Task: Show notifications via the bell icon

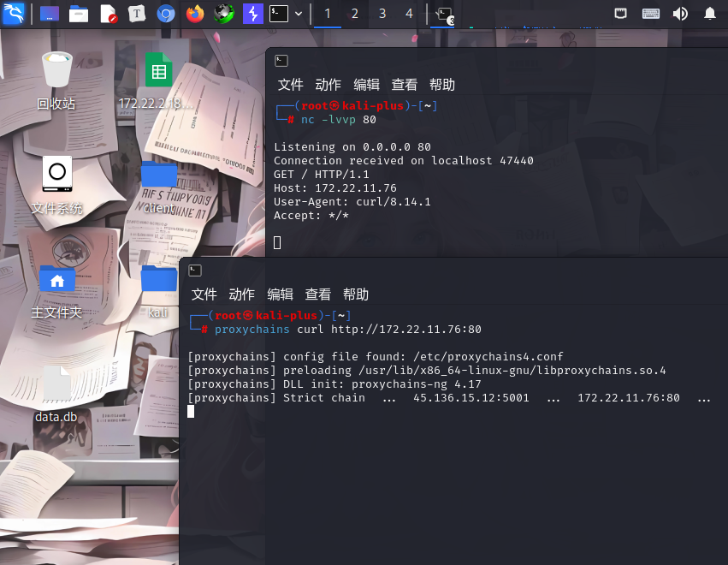Action: [x=709, y=14]
